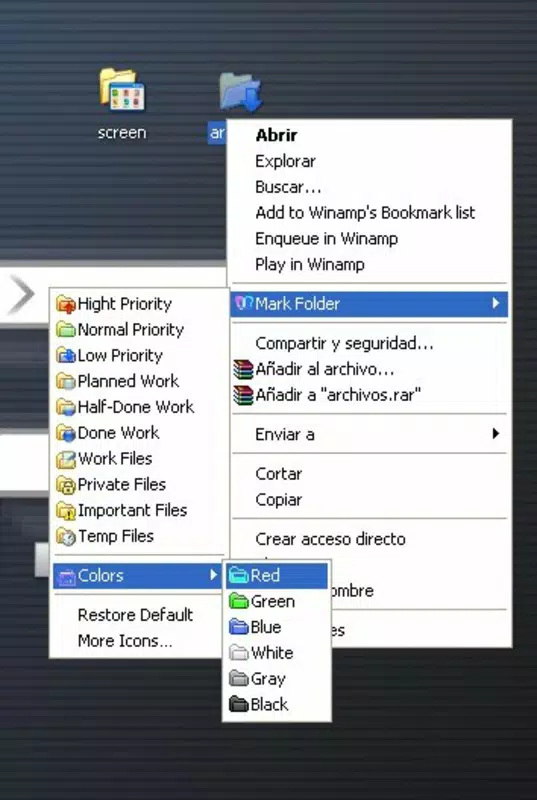The width and height of the screenshot is (537, 800).
Task: Click the Low Priority blue arrow folder icon
Action: 66,356
